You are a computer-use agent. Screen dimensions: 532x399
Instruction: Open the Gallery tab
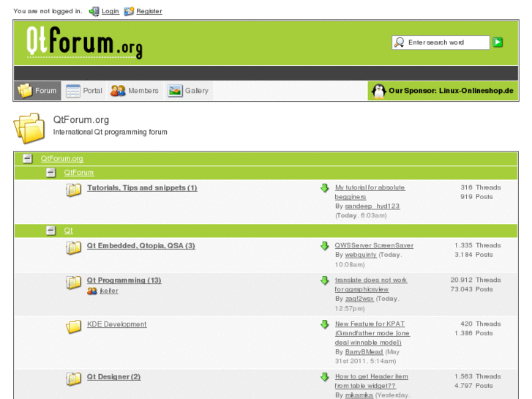point(189,91)
